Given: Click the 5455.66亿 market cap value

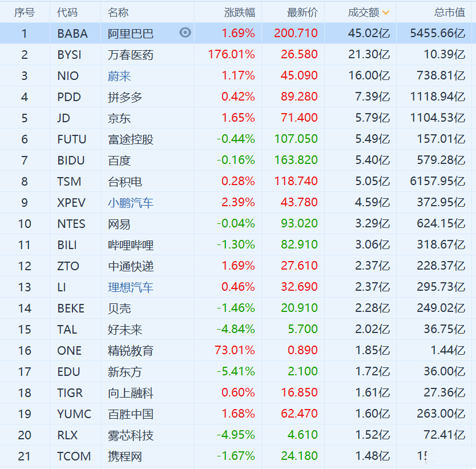Looking at the screenshot, I should [x=438, y=33].
